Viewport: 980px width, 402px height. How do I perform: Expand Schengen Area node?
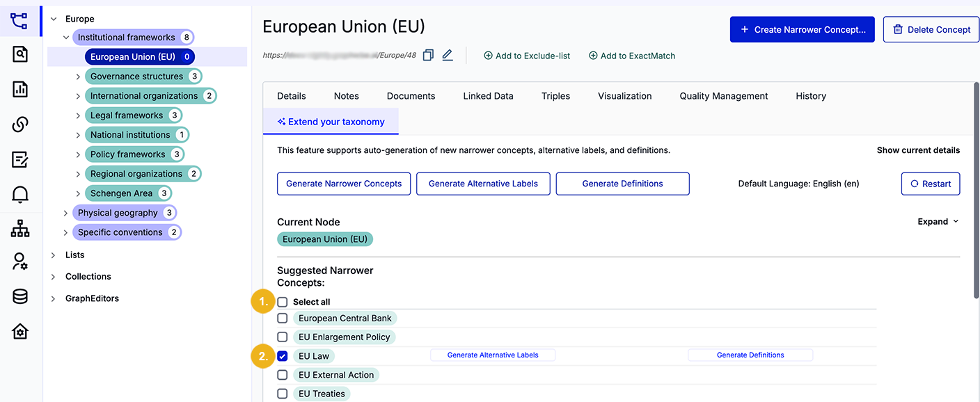(78, 193)
